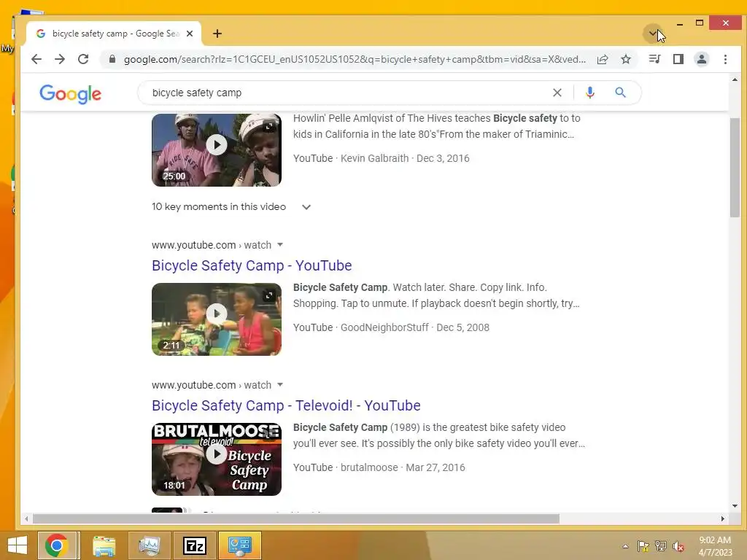This screenshot has width=747, height=560.
Task: Submit search with magnifying glass
Action: [x=620, y=93]
